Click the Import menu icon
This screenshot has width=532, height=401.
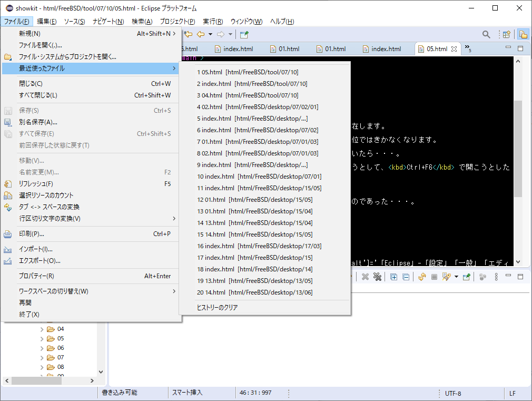click(x=8, y=249)
